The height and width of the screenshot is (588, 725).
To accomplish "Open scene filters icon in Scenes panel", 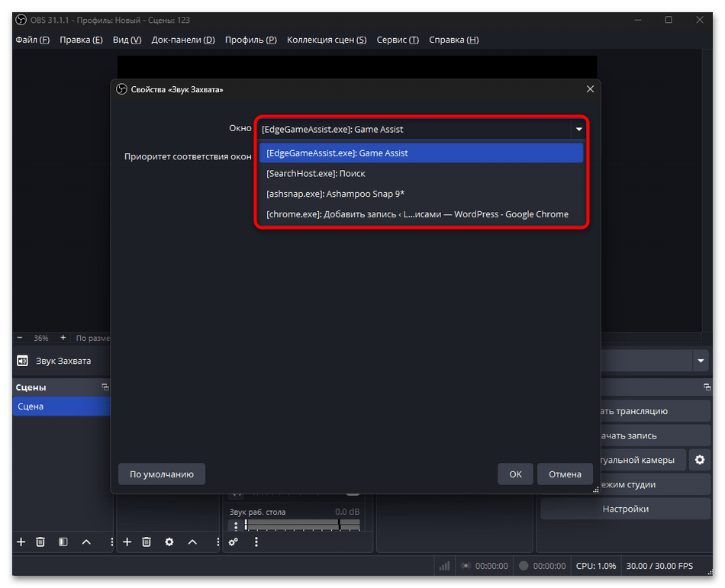I will pyautogui.click(x=63, y=541).
